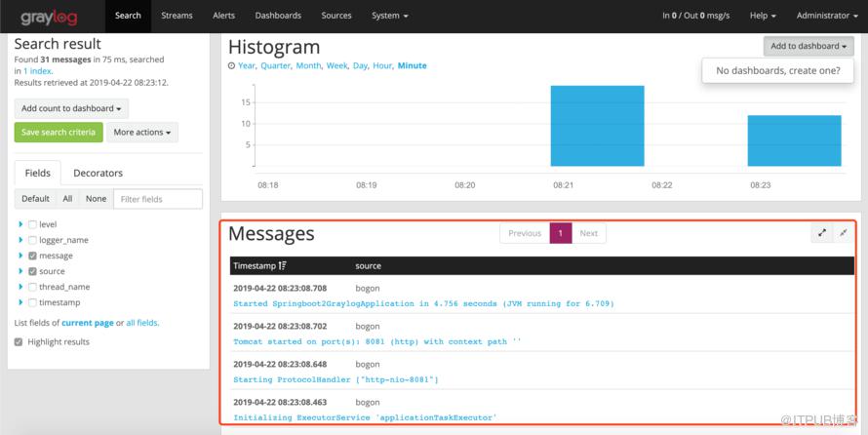View In/Out msg/s throughput indicator
868x435 pixels.
coord(695,16)
